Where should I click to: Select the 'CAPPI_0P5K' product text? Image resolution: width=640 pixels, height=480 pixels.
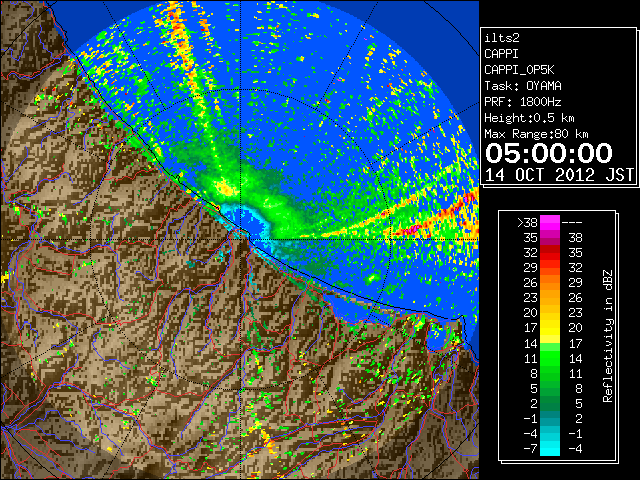point(519,70)
